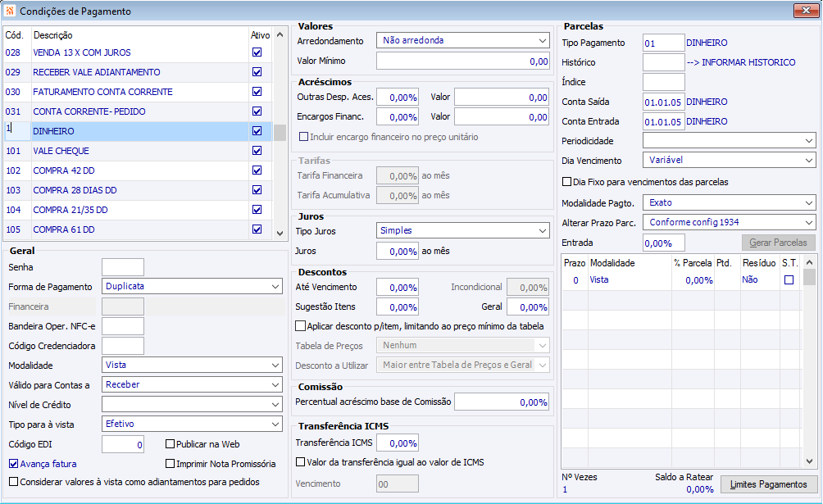Toggle the S.T. checkbox in Vista row
The width and height of the screenshot is (823, 504).
click(789, 280)
